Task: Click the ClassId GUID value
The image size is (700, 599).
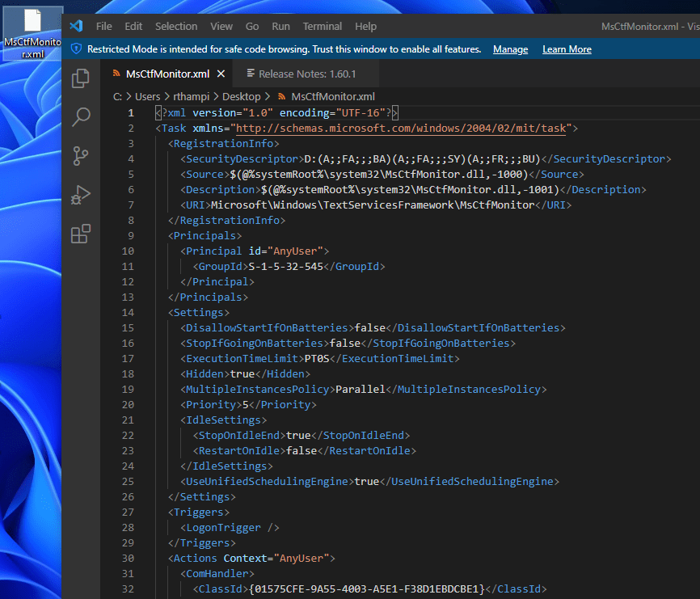Action: tap(366, 589)
